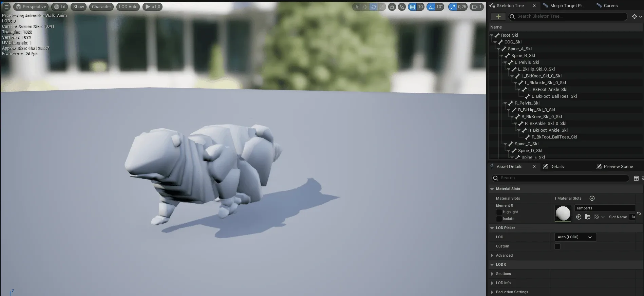Enable the Highlight checkbox

[499, 212]
